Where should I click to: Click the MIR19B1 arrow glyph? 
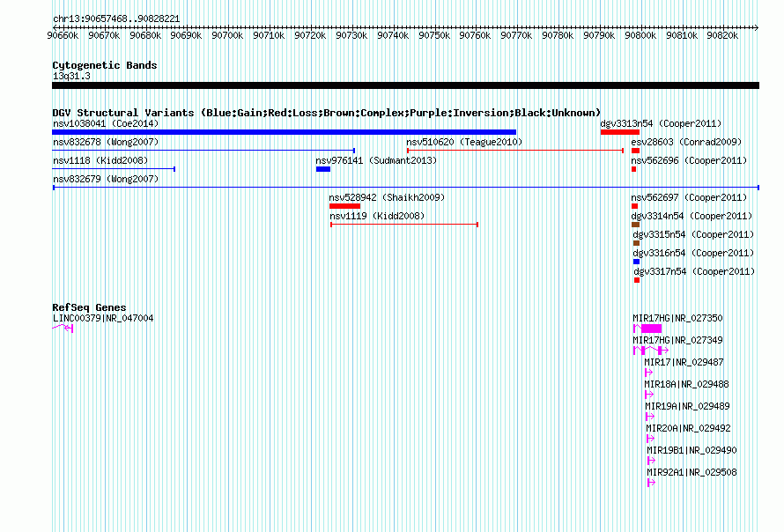pyautogui.click(x=651, y=461)
